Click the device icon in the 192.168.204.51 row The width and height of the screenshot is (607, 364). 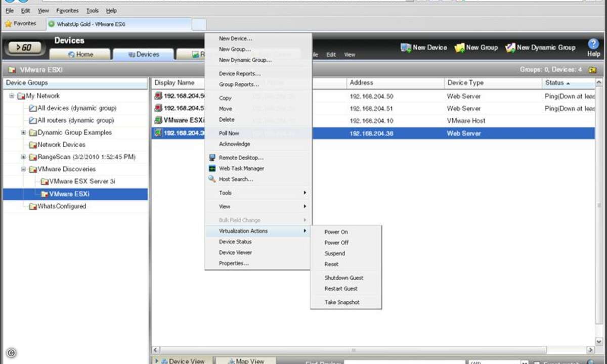coord(158,108)
